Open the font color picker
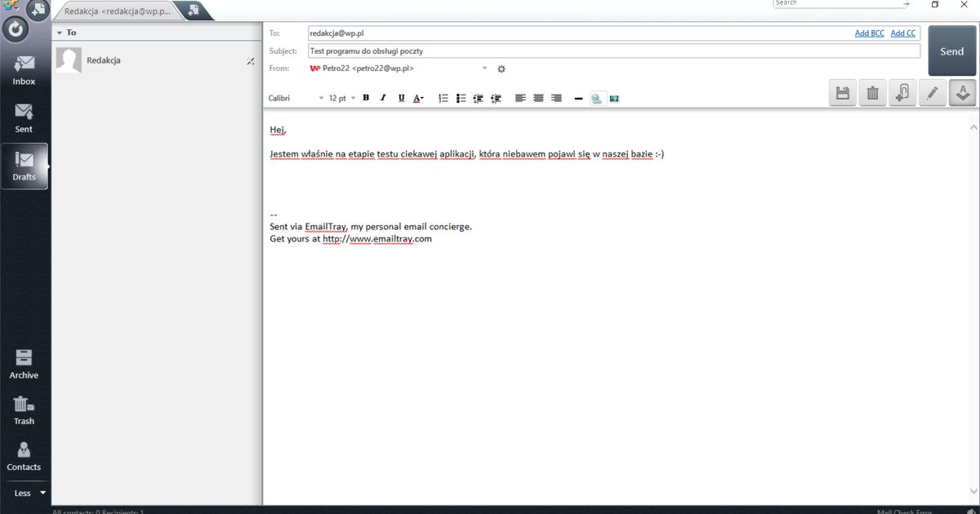980x514 pixels. (x=418, y=98)
